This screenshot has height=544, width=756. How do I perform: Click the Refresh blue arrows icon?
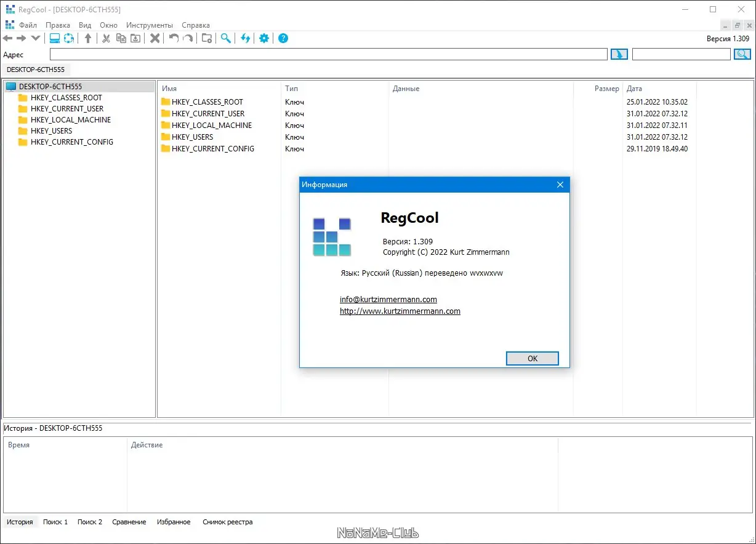[x=246, y=38]
